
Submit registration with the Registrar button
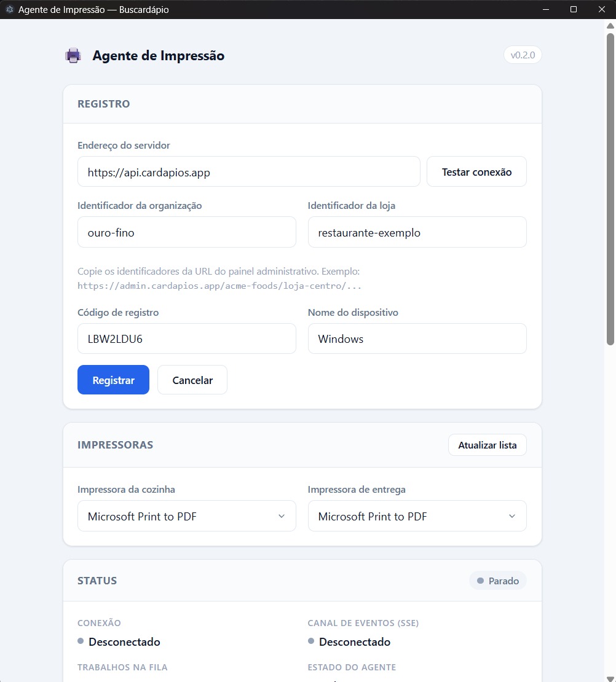(113, 380)
